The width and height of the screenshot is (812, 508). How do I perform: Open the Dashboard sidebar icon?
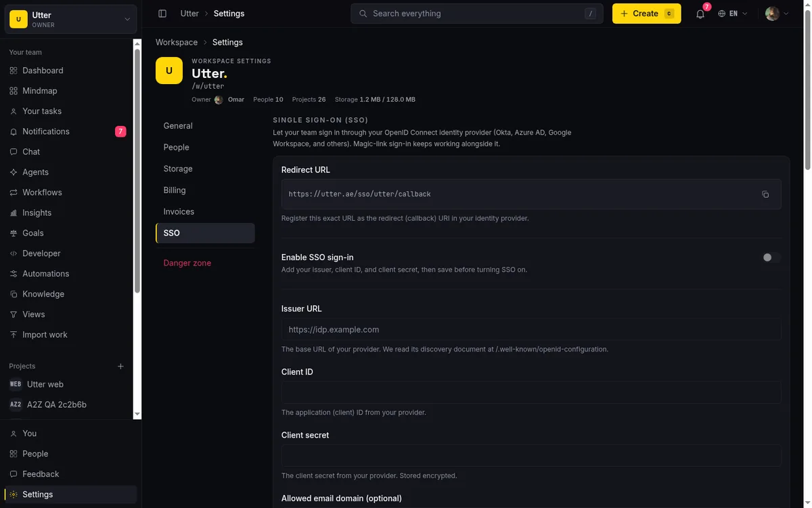coord(14,70)
